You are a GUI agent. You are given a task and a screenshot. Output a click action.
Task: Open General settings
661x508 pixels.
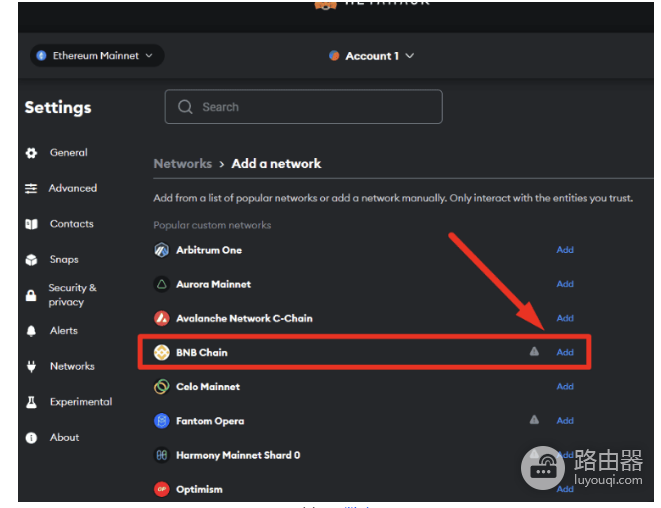pos(69,153)
